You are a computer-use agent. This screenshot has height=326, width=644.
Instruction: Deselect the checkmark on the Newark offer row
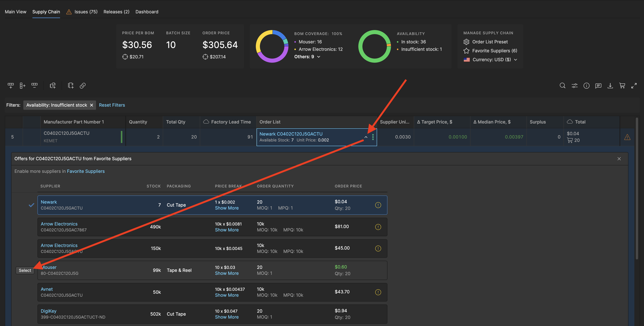click(32, 205)
